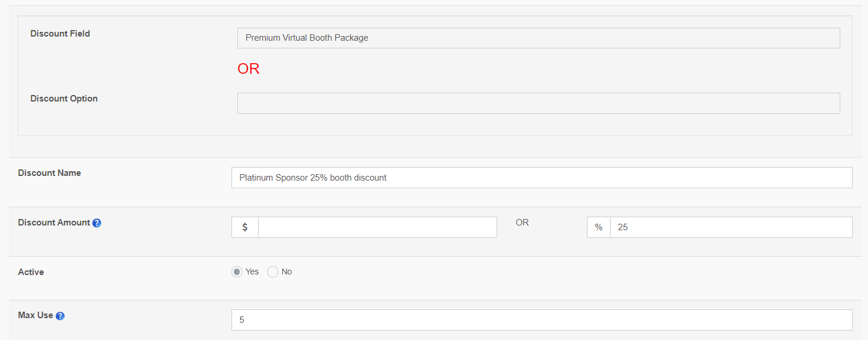Click the Active label
868x340 pixels.
click(x=31, y=272)
